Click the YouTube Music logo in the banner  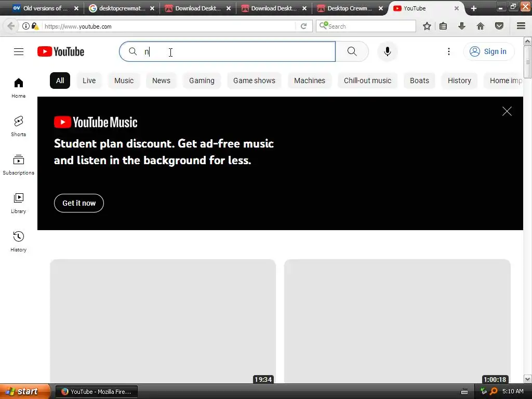coord(96,122)
